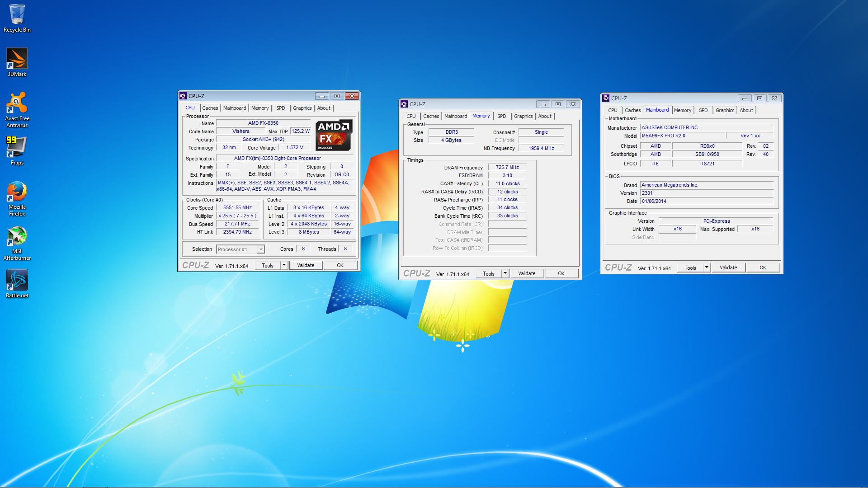Image resolution: width=868 pixels, height=488 pixels.
Task: Click OK in right CPU-Z window
Action: [763, 267]
